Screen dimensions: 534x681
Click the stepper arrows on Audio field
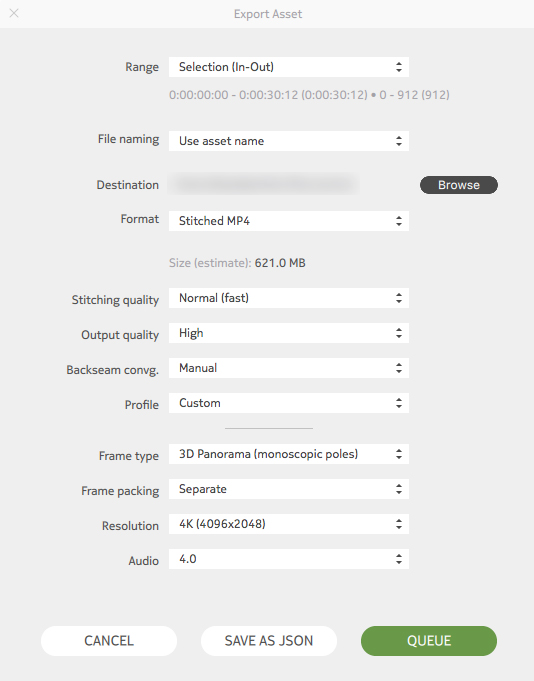click(x=399, y=559)
